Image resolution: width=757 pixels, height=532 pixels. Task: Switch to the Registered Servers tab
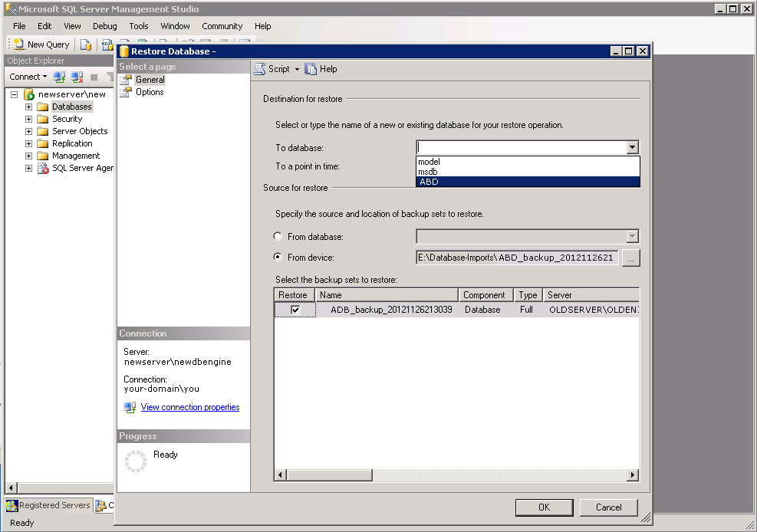click(48, 505)
